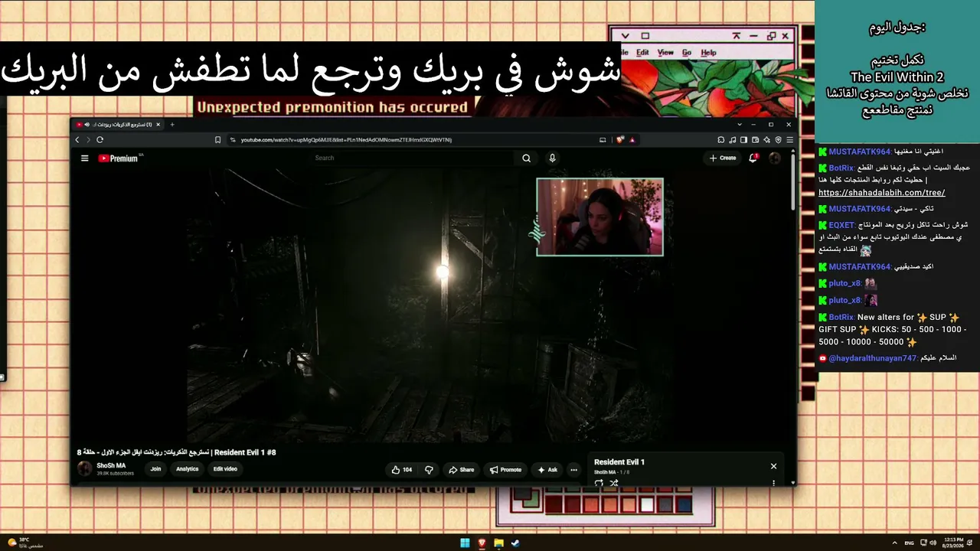Image resolution: width=980 pixels, height=551 pixels.
Task: Open the ShoSh MA channel avatar
Action: (x=85, y=469)
